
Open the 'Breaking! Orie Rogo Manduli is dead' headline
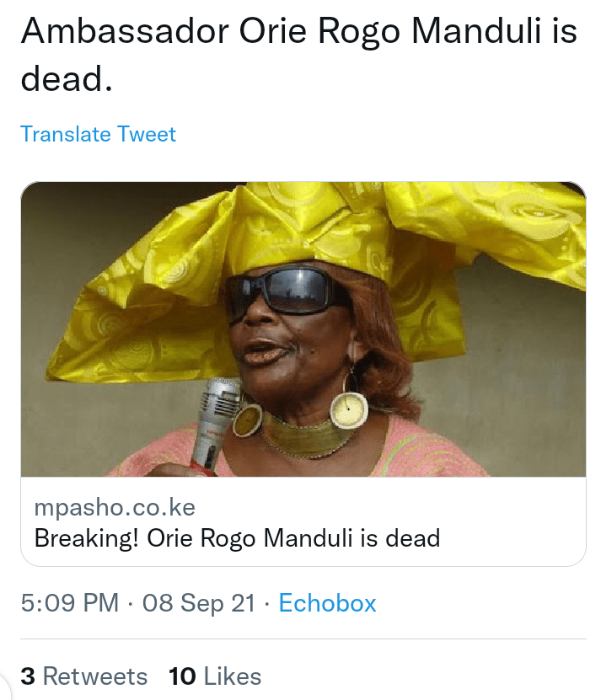pyautogui.click(x=237, y=538)
